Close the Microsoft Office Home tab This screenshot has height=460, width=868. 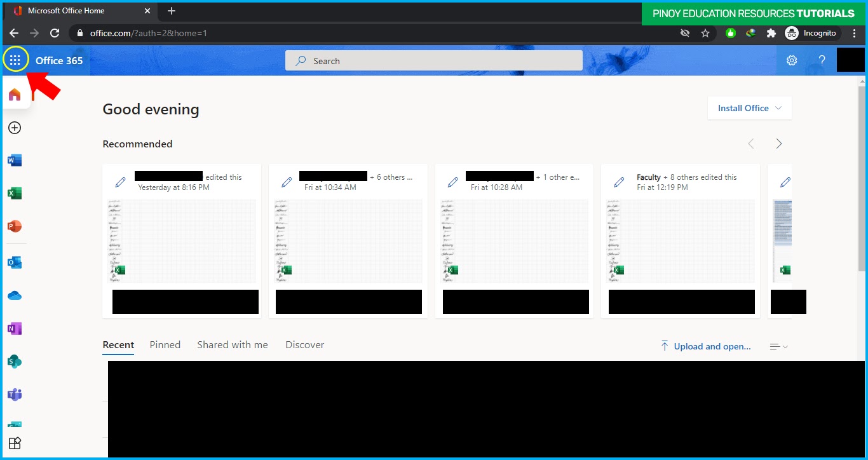(x=147, y=11)
